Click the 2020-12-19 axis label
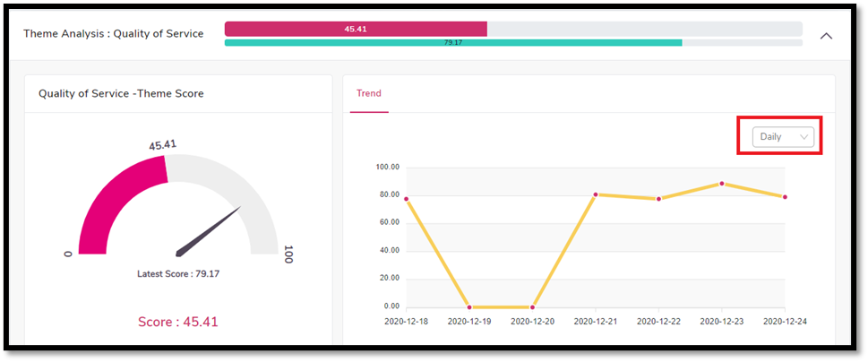This screenshot has width=868, height=362. tap(469, 321)
